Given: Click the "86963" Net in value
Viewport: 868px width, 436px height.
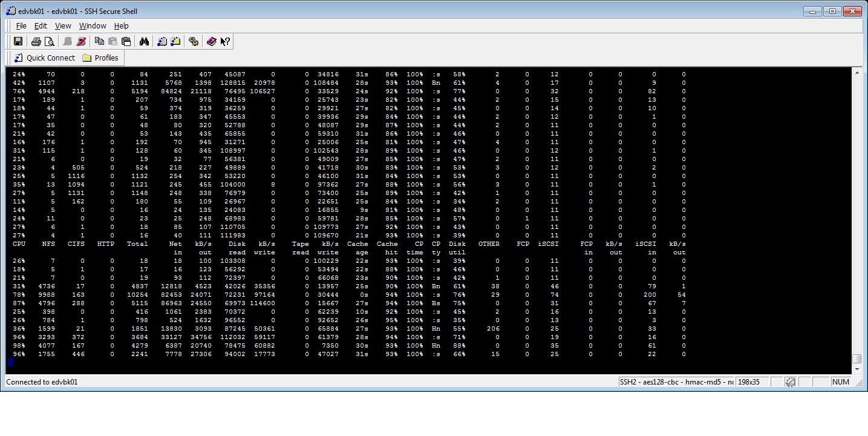Looking at the screenshot, I should tap(171, 303).
